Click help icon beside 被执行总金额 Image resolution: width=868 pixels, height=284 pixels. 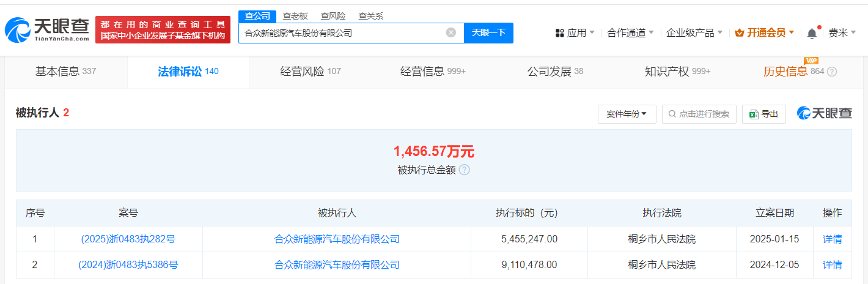coord(465,170)
